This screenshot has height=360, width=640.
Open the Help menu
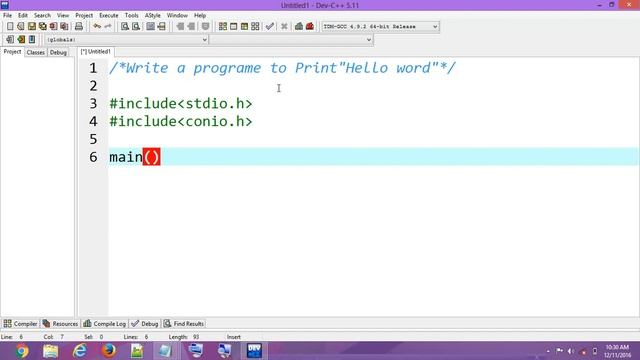200,16
